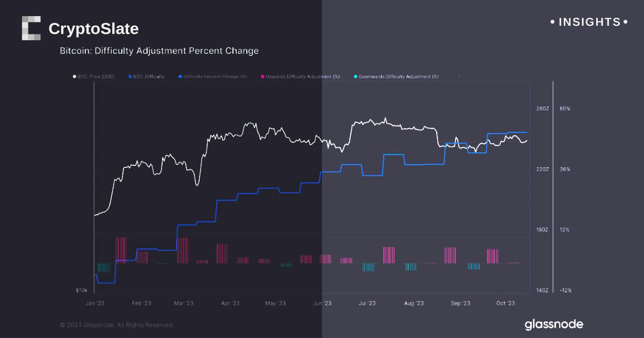Viewport: 644px width, 338px height.
Task: Toggle the BTC: Difficulty legend dot
Action: click(x=130, y=77)
